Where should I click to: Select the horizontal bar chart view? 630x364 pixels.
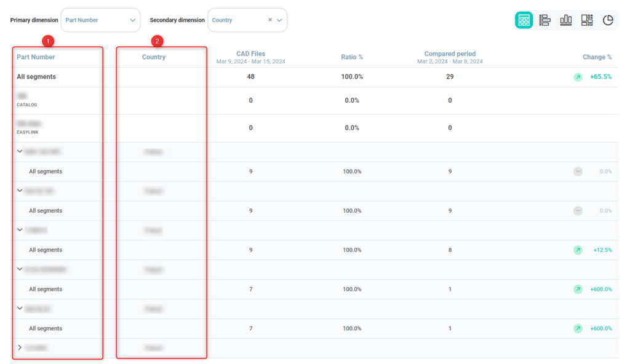click(544, 20)
